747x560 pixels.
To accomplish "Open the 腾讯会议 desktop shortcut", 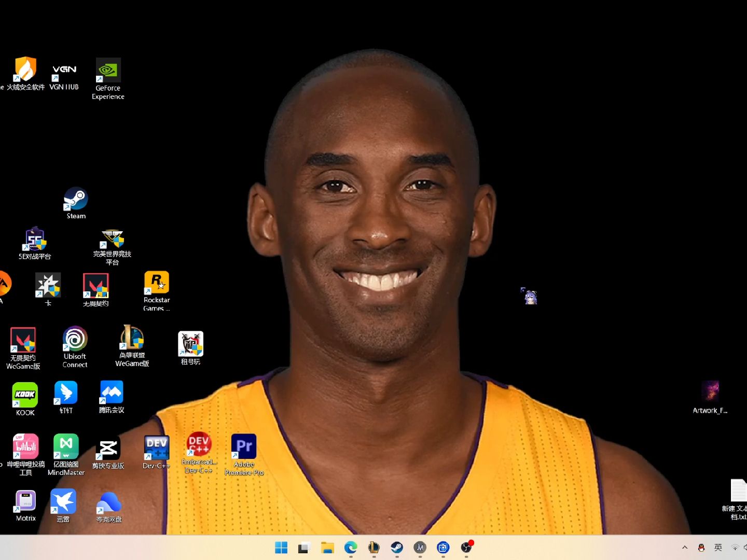I will (112, 397).
